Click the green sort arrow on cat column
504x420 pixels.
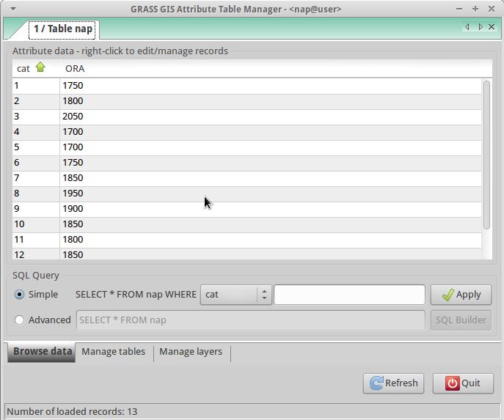click(40, 67)
